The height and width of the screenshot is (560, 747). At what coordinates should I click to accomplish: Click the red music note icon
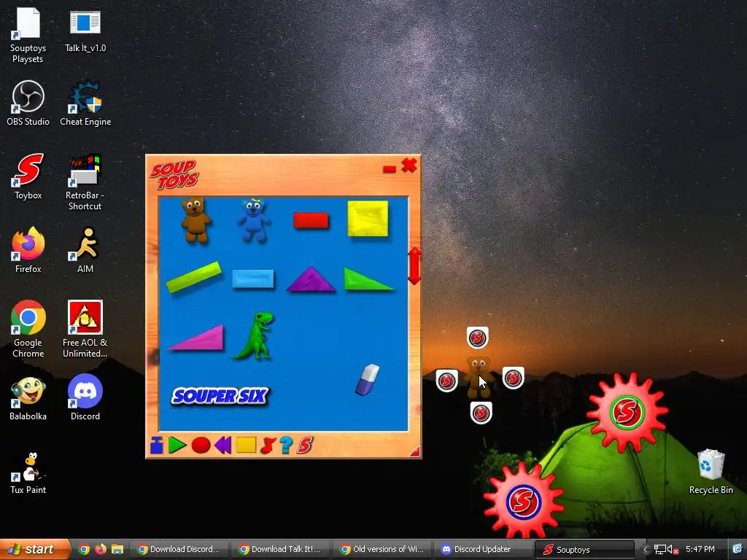(268, 446)
